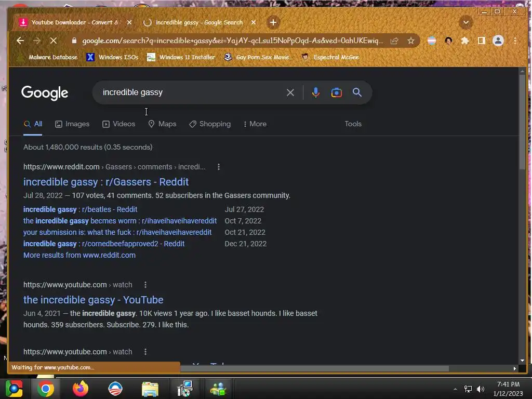The height and width of the screenshot is (399, 532).
Task: Open the search Tools options
Action: (x=353, y=124)
